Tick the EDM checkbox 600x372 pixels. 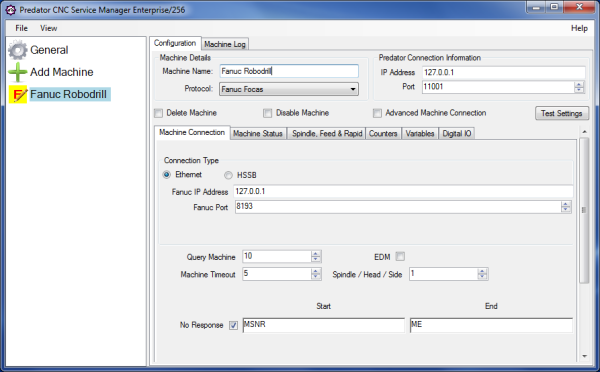point(400,256)
